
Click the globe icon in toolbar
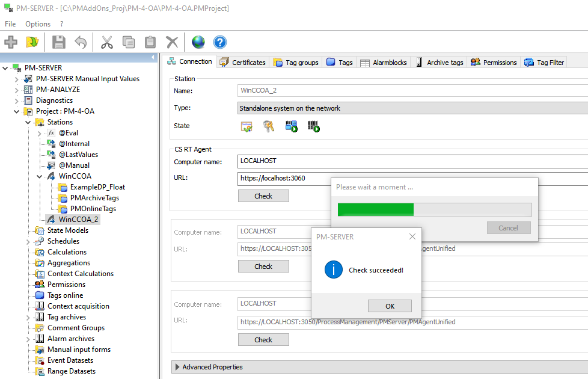pos(198,42)
